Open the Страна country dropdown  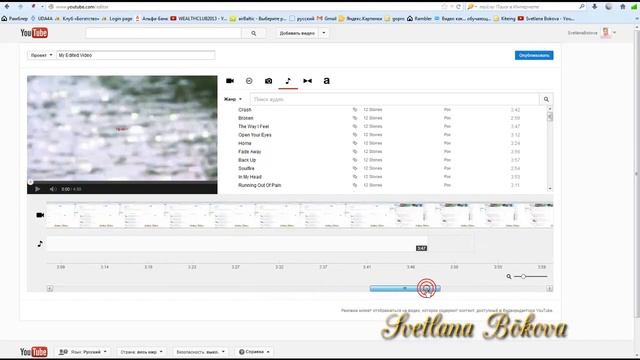[141, 351]
